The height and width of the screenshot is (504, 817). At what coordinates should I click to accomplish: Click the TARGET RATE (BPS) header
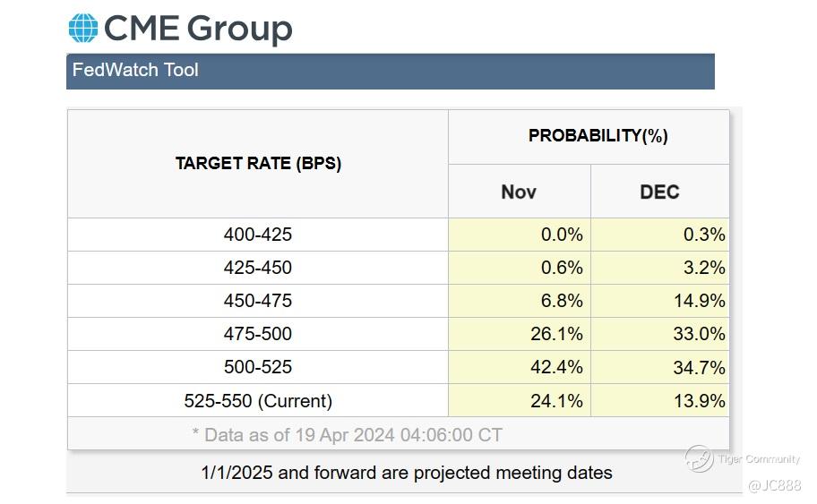point(258,164)
